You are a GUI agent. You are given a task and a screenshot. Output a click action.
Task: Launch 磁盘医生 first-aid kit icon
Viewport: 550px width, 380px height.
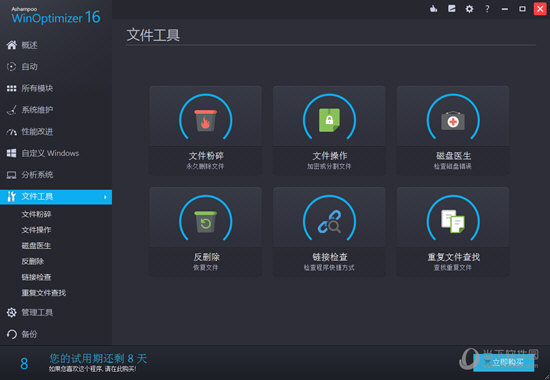tap(453, 121)
